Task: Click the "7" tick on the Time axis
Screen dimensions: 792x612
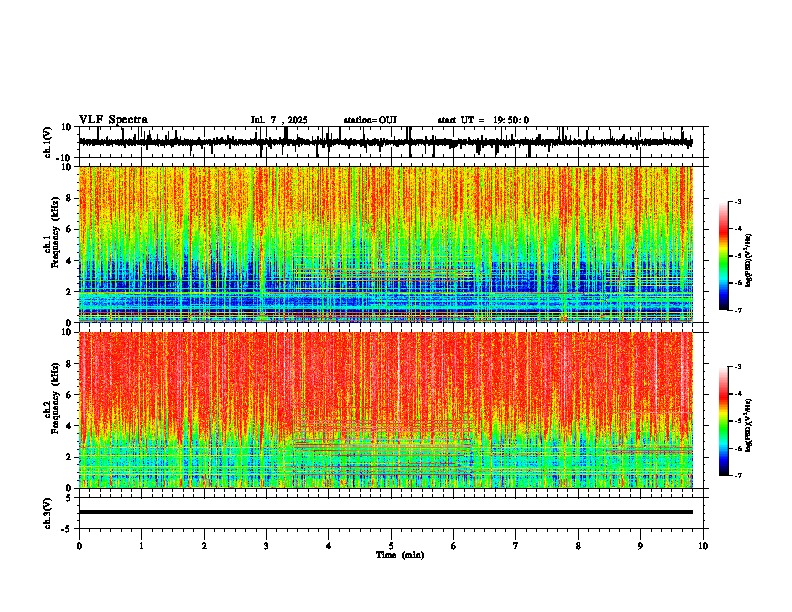Action: tap(516, 546)
